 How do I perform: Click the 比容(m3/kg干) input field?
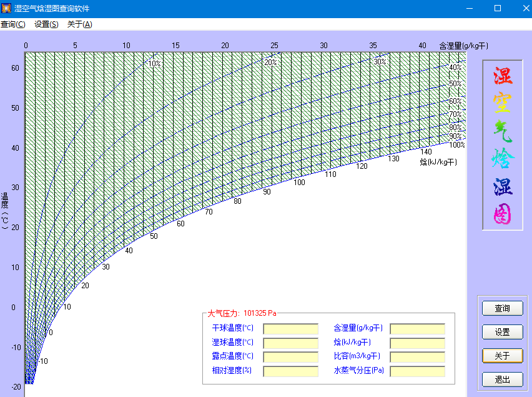pyautogui.click(x=417, y=357)
